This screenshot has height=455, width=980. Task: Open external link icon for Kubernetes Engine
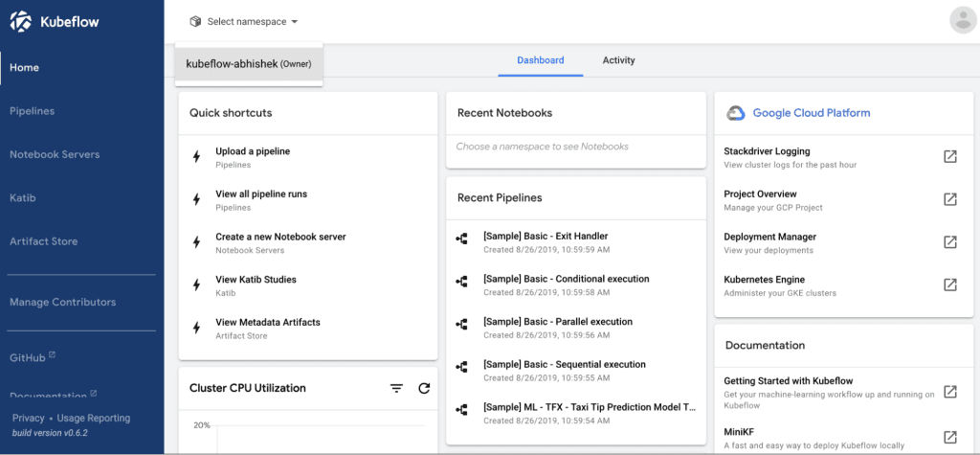[950, 284]
